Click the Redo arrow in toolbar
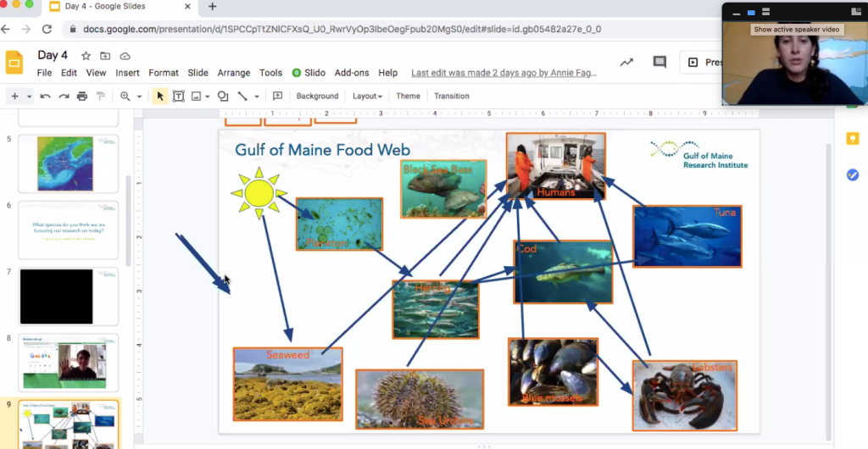This screenshot has height=449, width=868. pyautogui.click(x=64, y=97)
